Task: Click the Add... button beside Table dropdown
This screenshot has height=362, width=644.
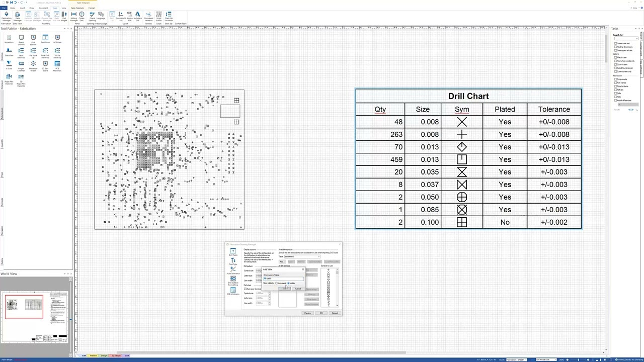Action: click(282, 261)
